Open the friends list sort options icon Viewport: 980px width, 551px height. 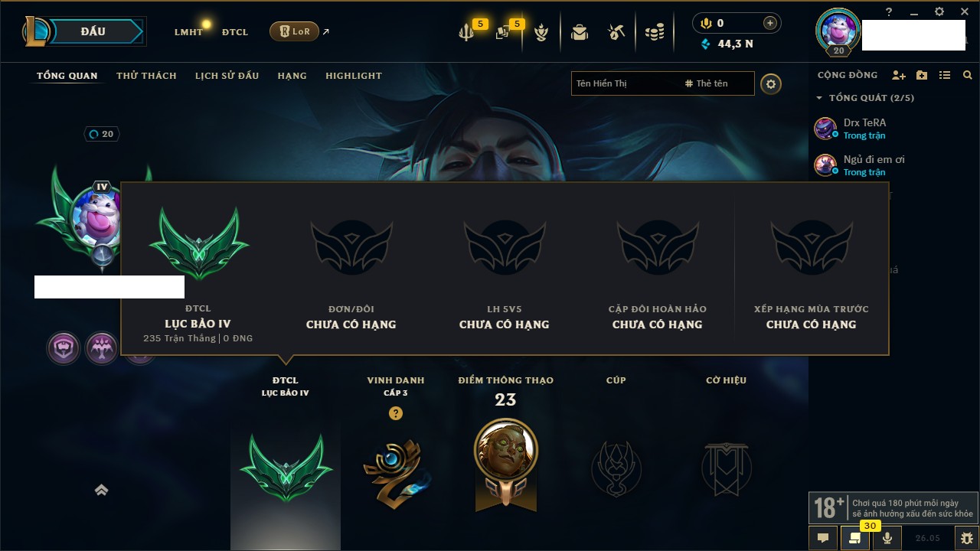click(945, 75)
